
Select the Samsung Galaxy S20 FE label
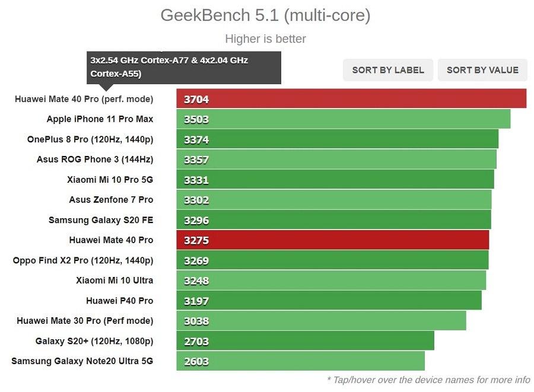pos(101,220)
